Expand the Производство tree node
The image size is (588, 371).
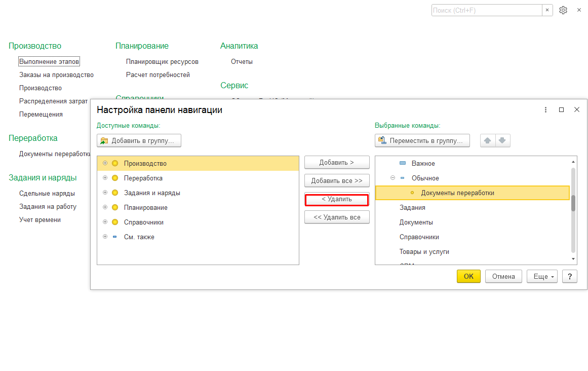click(105, 163)
